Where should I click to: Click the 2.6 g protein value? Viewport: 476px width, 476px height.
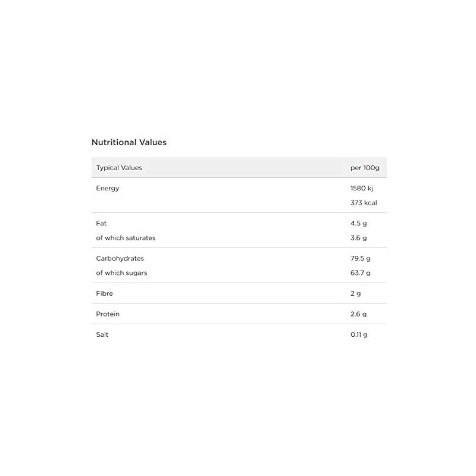click(x=359, y=314)
